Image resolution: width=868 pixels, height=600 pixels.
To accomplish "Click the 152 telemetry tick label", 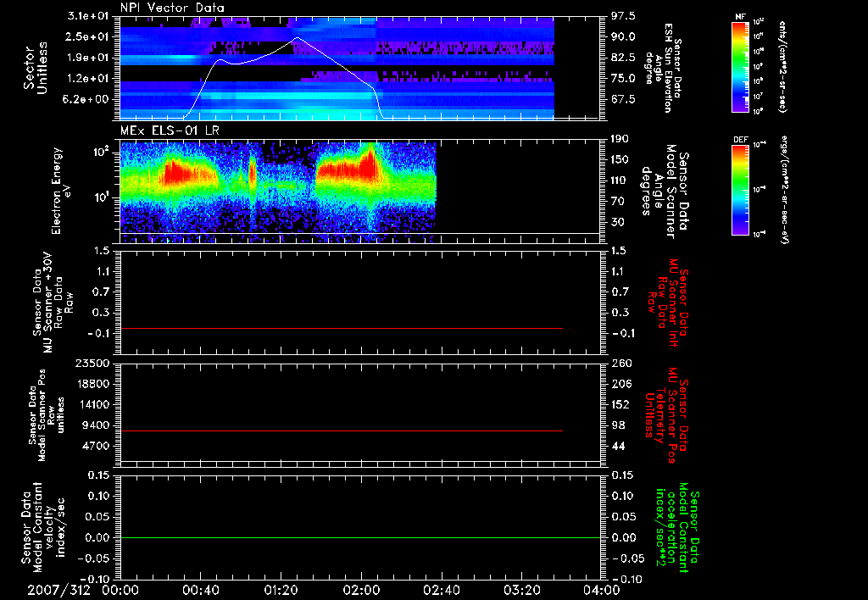I will pos(620,404).
